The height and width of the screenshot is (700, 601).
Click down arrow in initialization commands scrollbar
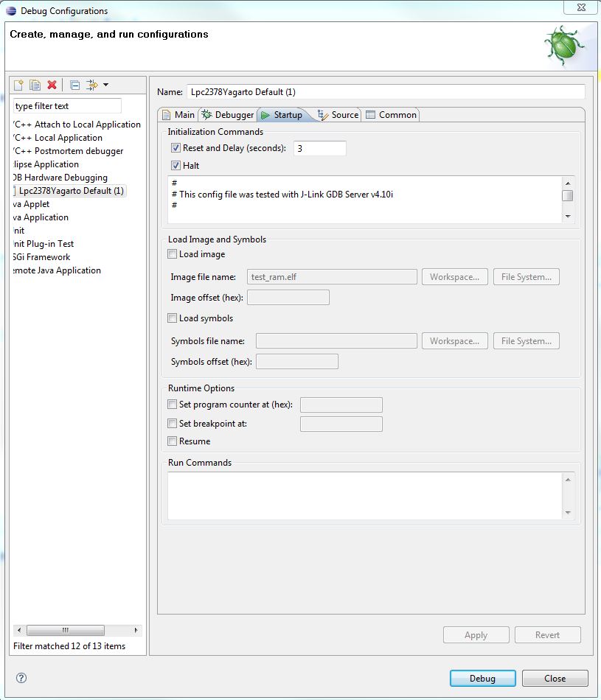(x=568, y=217)
